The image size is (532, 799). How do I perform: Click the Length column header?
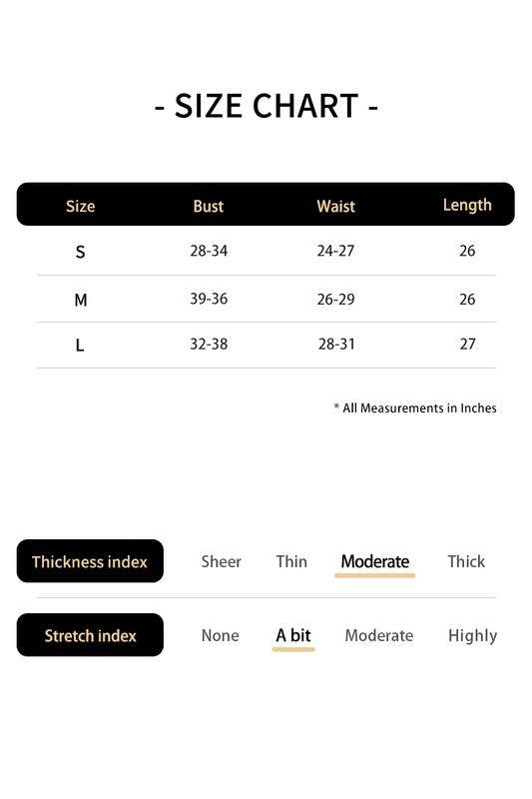click(467, 206)
